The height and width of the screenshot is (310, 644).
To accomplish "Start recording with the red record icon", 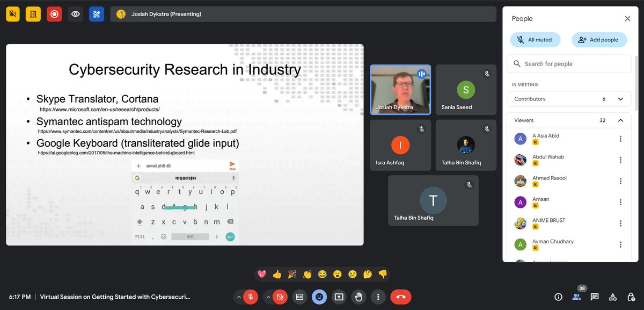I will 54,14.
